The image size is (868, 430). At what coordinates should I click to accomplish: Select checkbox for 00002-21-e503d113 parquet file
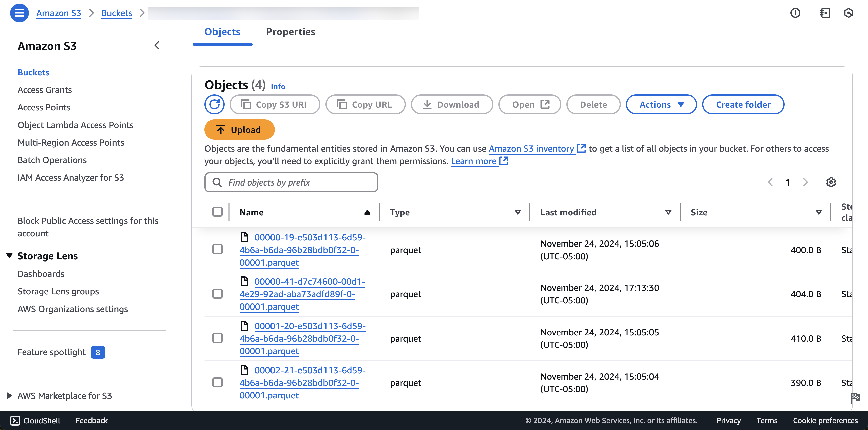[x=217, y=382]
